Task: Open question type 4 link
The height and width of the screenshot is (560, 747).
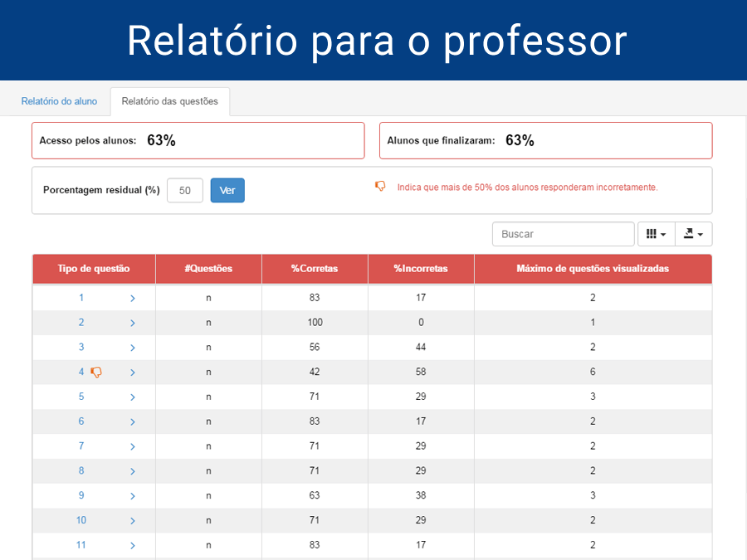Action: tap(81, 372)
